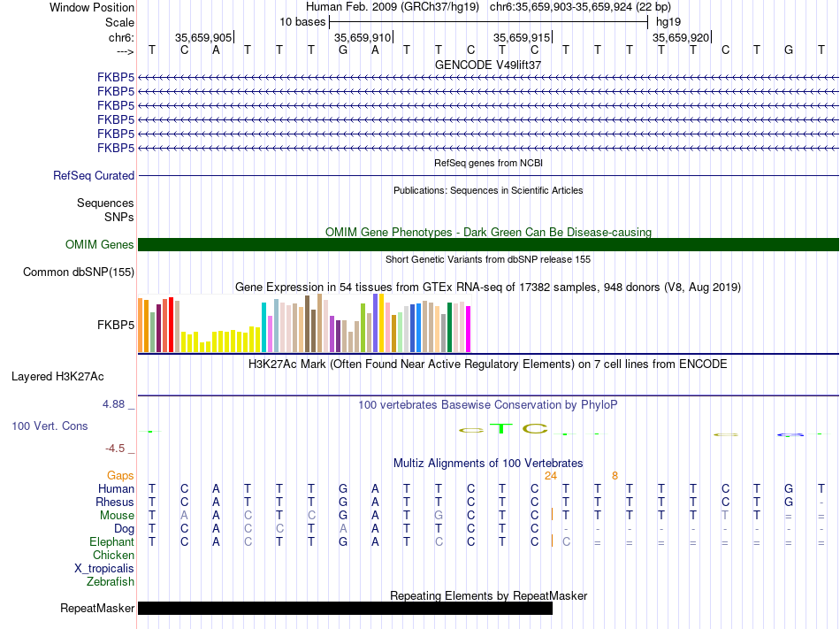
Task: Click the dark green OMIM gene bar
Action: 488,245
